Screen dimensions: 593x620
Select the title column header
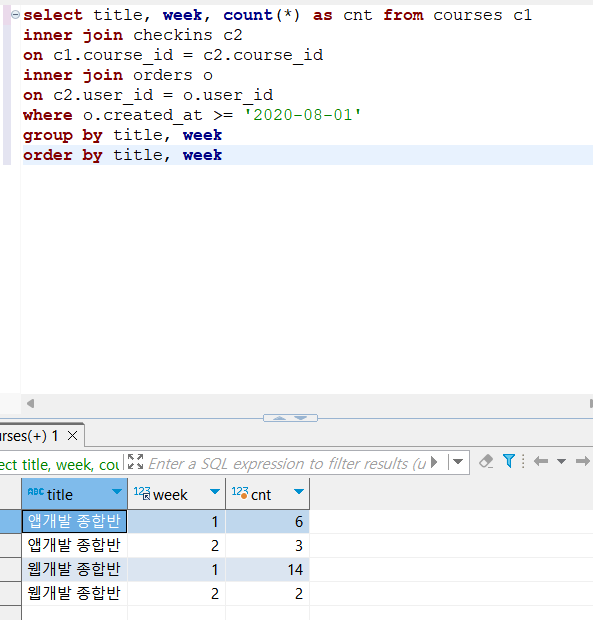[x=74, y=494]
